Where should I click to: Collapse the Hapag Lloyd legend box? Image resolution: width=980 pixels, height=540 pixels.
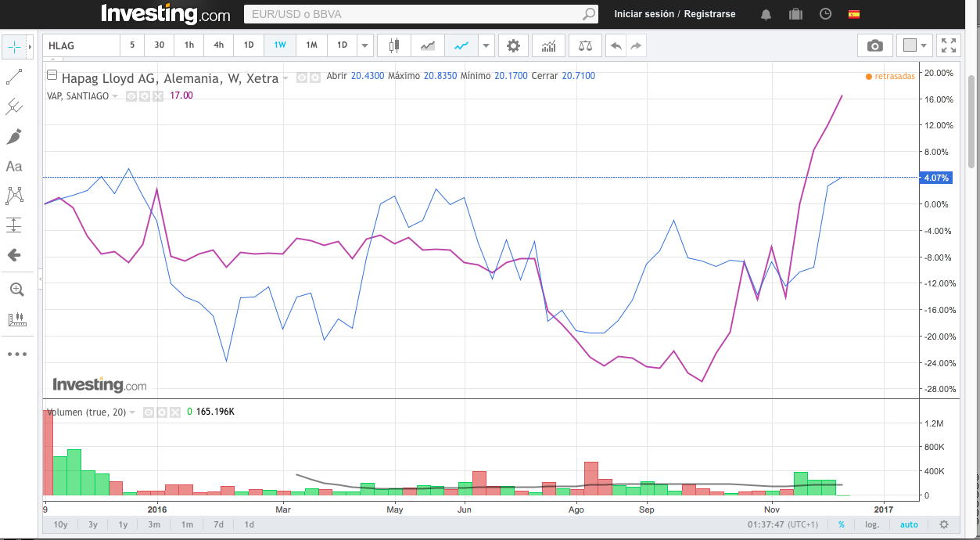[x=52, y=76]
